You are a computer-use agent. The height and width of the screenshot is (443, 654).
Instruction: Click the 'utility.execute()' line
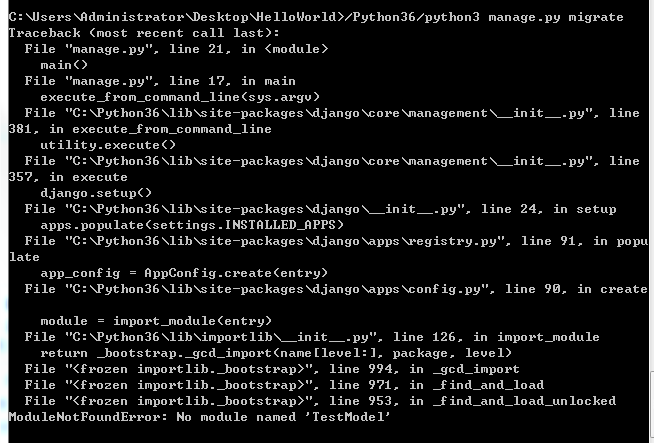(108, 145)
